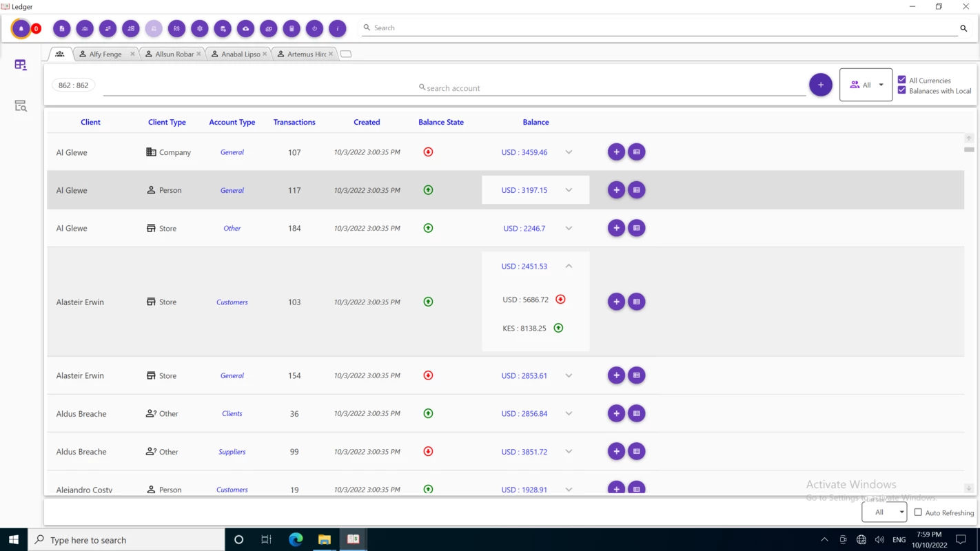
Task: Click the cloud upload toolbar icon
Action: click(x=245, y=28)
